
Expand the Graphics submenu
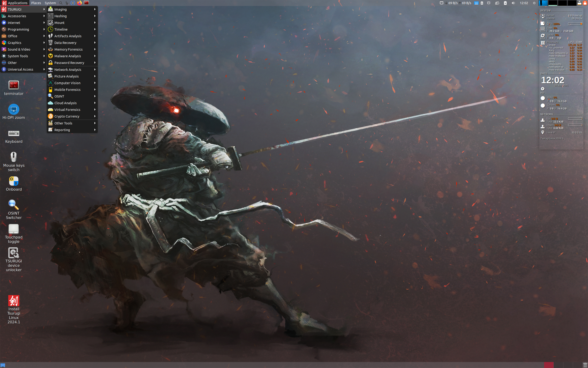coord(23,43)
